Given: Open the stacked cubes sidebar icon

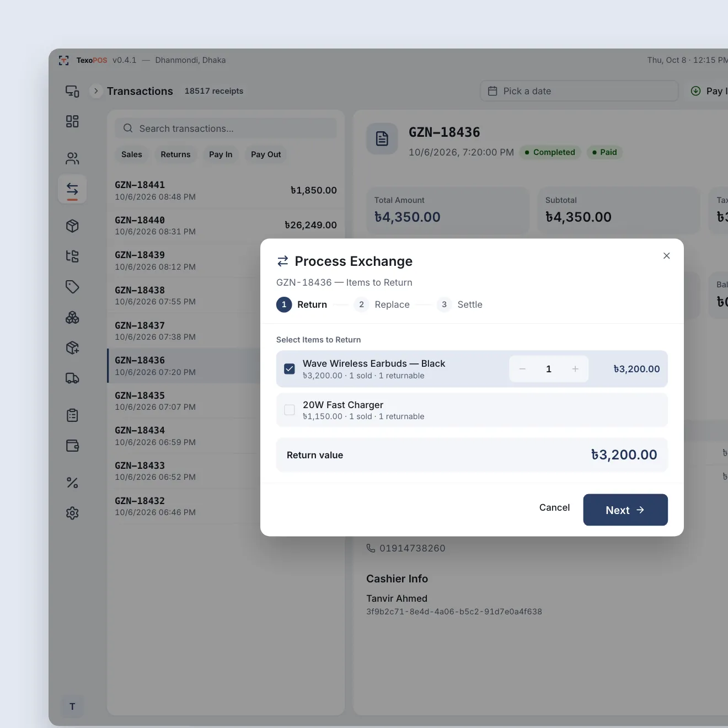Looking at the screenshot, I should 72,317.
